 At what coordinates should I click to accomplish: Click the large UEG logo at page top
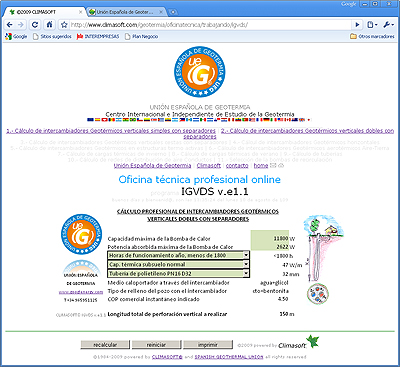[200, 72]
